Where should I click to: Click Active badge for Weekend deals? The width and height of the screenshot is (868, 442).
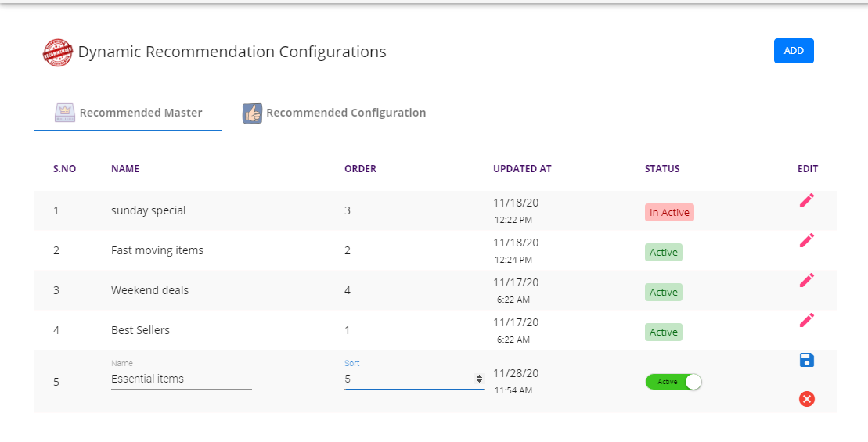coord(664,292)
